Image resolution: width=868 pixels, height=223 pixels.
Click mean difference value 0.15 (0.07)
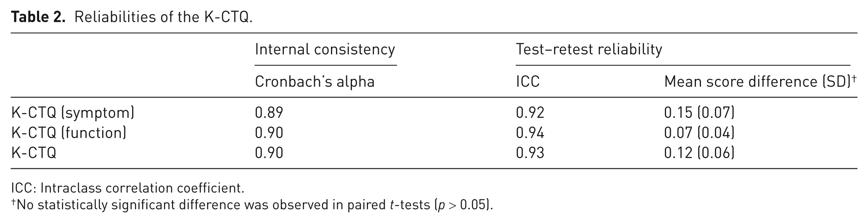[699, 113]
